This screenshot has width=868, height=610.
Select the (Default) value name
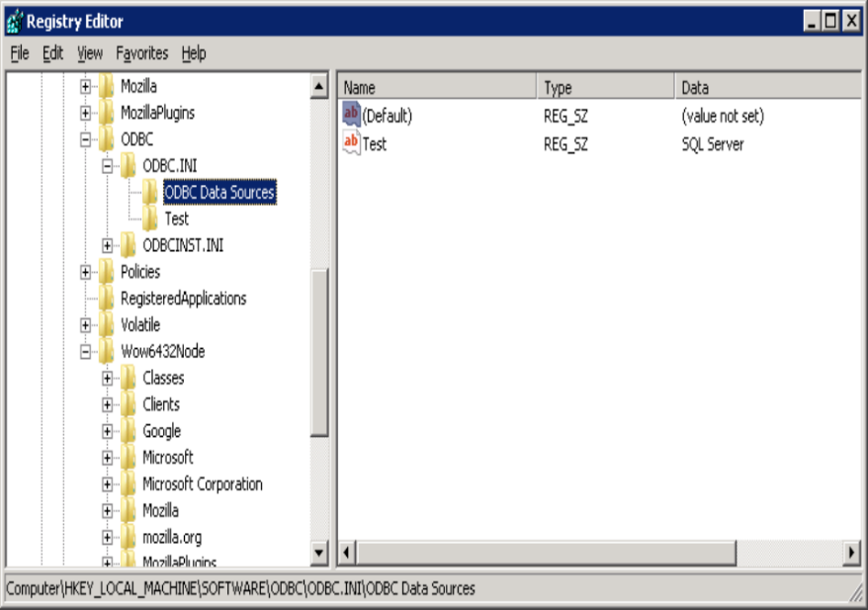388,116
